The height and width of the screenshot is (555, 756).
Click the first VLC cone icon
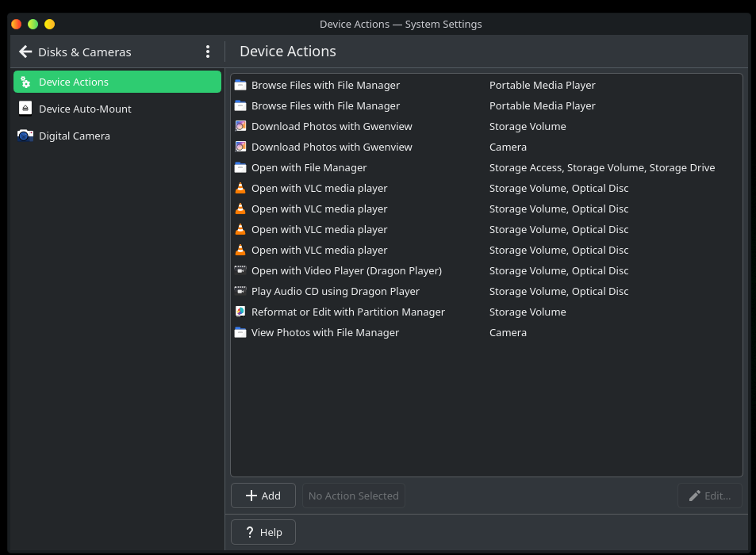(240, 188)
